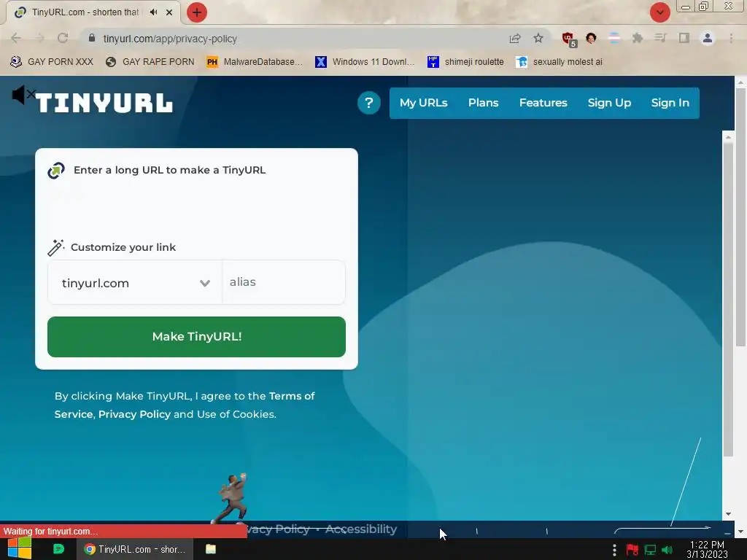747x560 pixels.
Task: Open the Features menu item
Action: [543, 103]
